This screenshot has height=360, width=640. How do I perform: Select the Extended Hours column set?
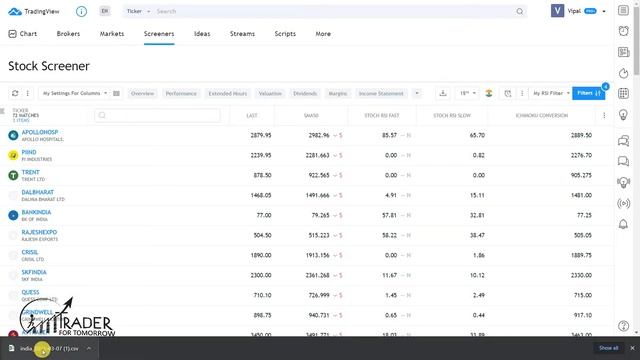point(228,93)
